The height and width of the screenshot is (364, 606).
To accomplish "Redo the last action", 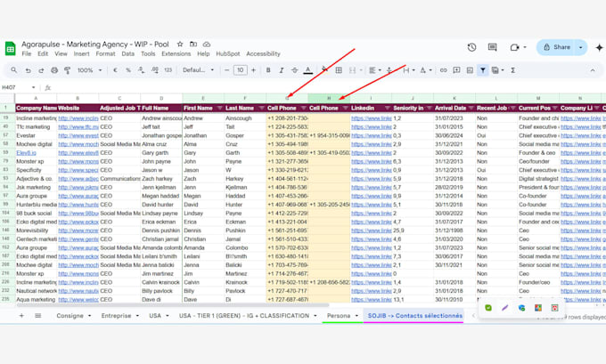I will click(x=41, y=70).
